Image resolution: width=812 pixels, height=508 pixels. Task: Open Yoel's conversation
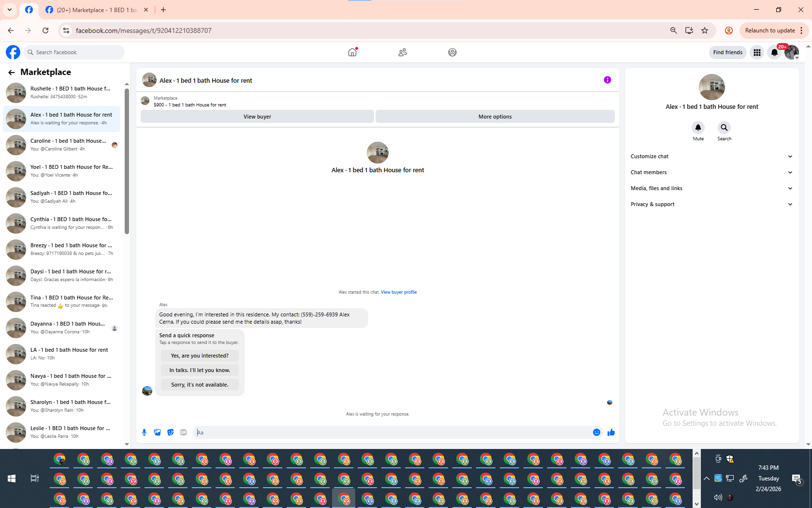[62, 171]
